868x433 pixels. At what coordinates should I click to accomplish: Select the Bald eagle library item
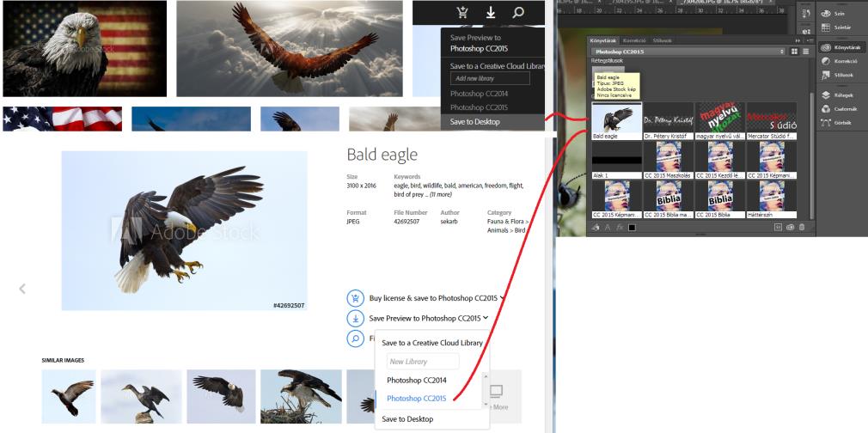tap(617, 121)
